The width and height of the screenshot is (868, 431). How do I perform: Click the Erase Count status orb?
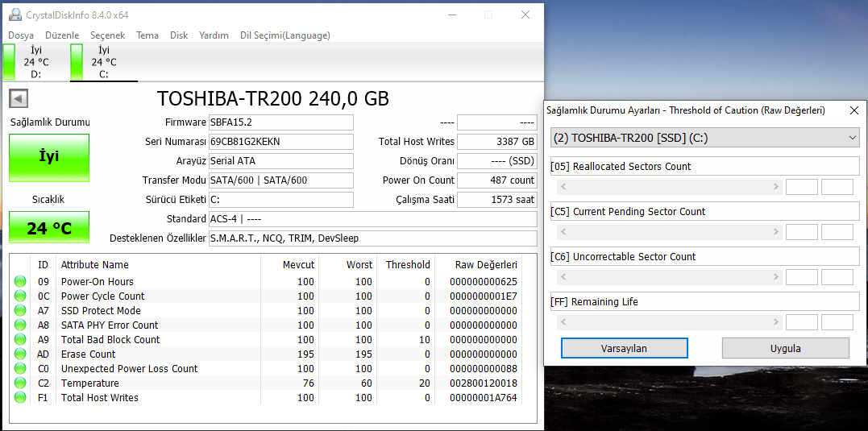pyautogui.click(x=20, y=354)
